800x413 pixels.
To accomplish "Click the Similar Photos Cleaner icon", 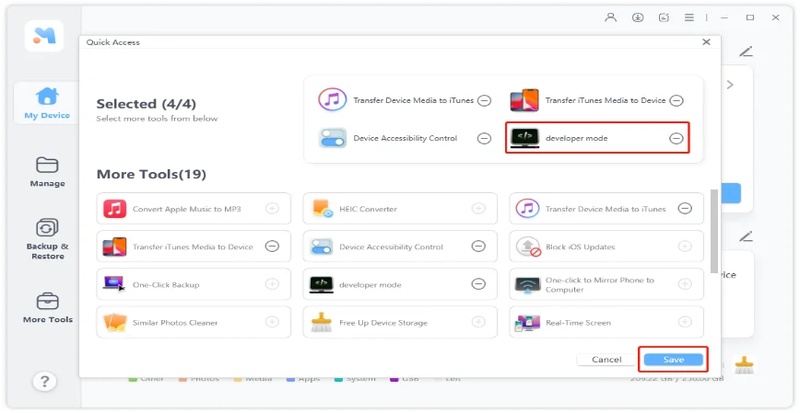I will [115, 323].
